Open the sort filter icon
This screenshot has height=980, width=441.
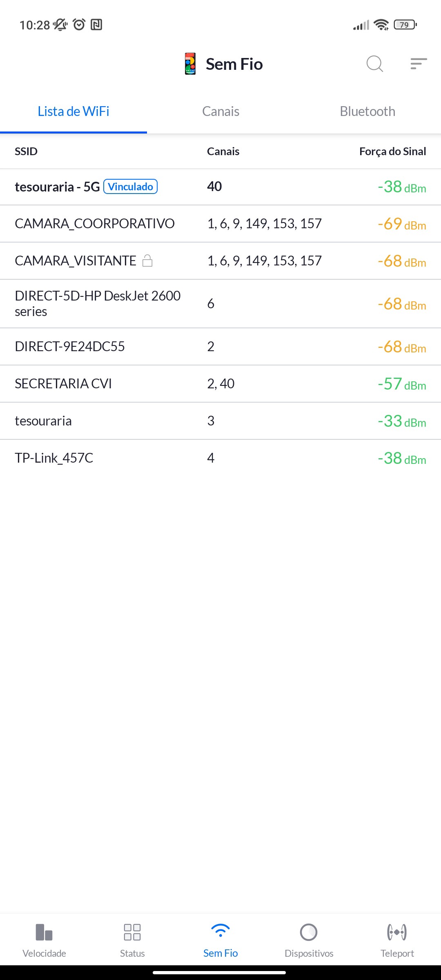click(419, 64)
